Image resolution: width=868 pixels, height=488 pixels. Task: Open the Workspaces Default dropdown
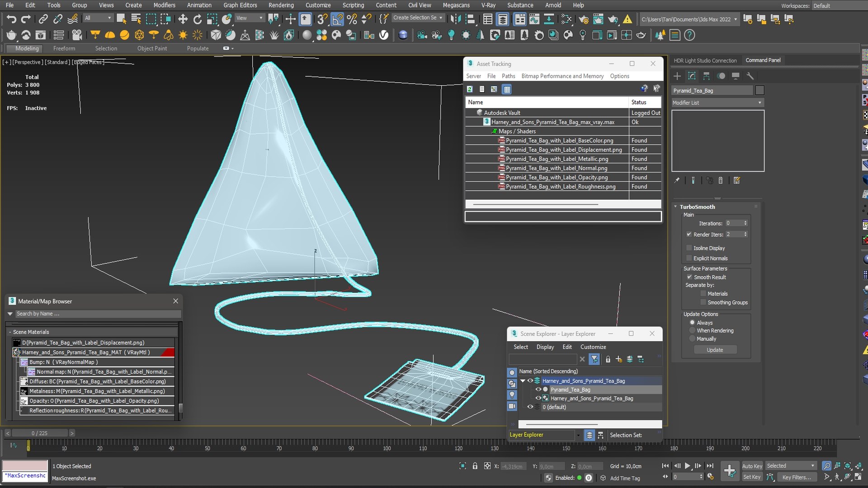point(839,6)
